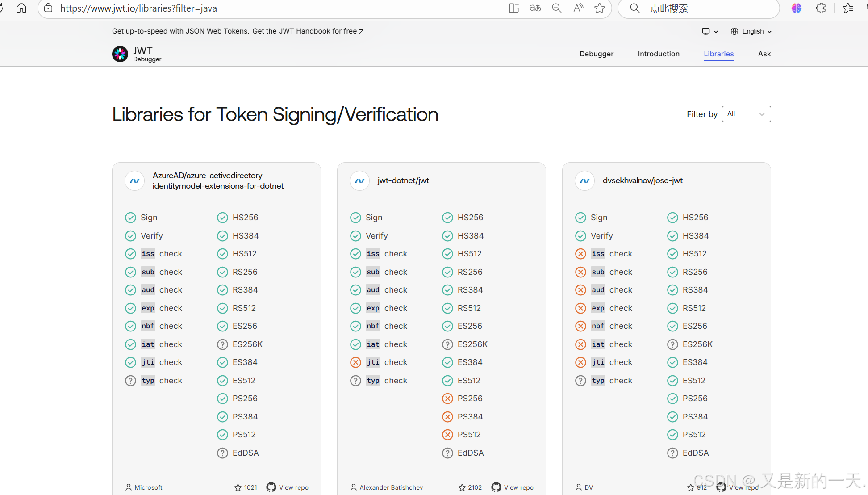868x495 pixels.
Task: Click 'PS512' text in jwt-dotnet card
Action: pos(469,435)
